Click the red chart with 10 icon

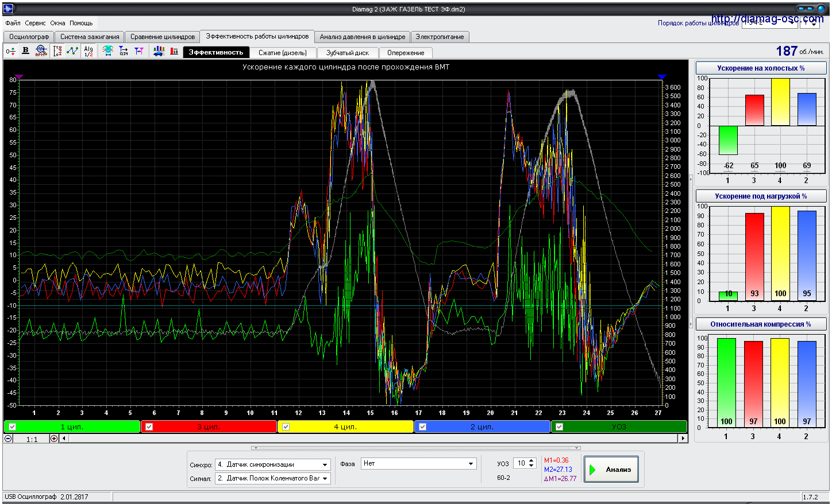(174, 51)
